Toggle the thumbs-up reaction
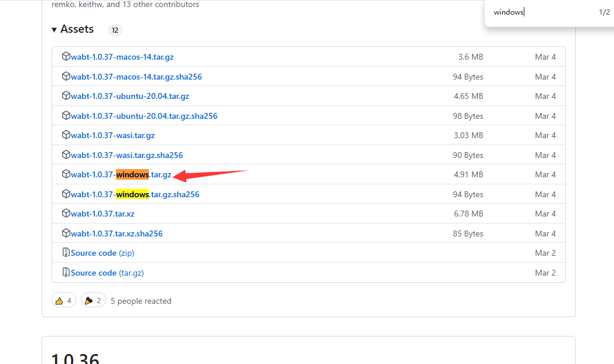Viewport: 614px width, 364px height. (x=63, y=300)
